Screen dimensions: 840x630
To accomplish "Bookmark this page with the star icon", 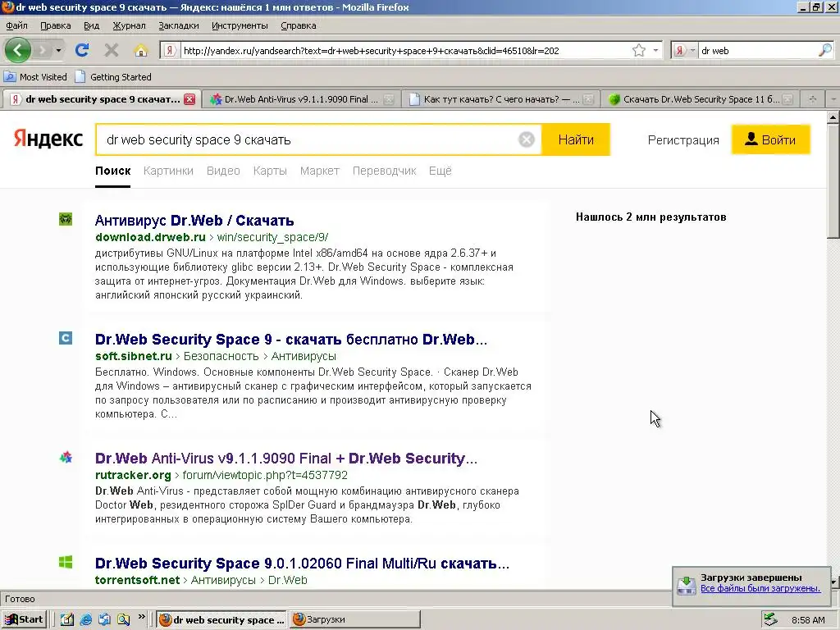I will coord(638,50).
